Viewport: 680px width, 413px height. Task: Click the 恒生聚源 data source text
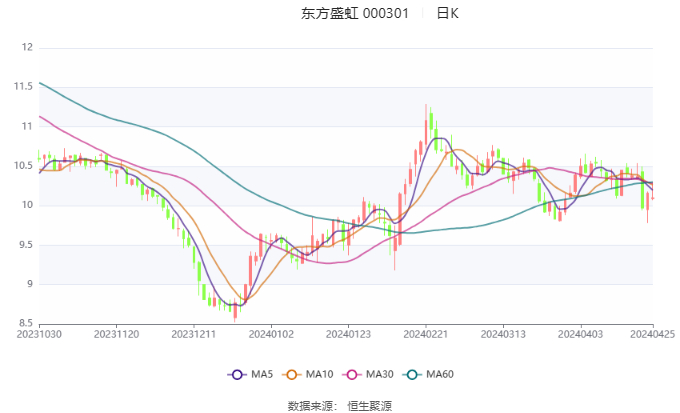coord(368,405)
